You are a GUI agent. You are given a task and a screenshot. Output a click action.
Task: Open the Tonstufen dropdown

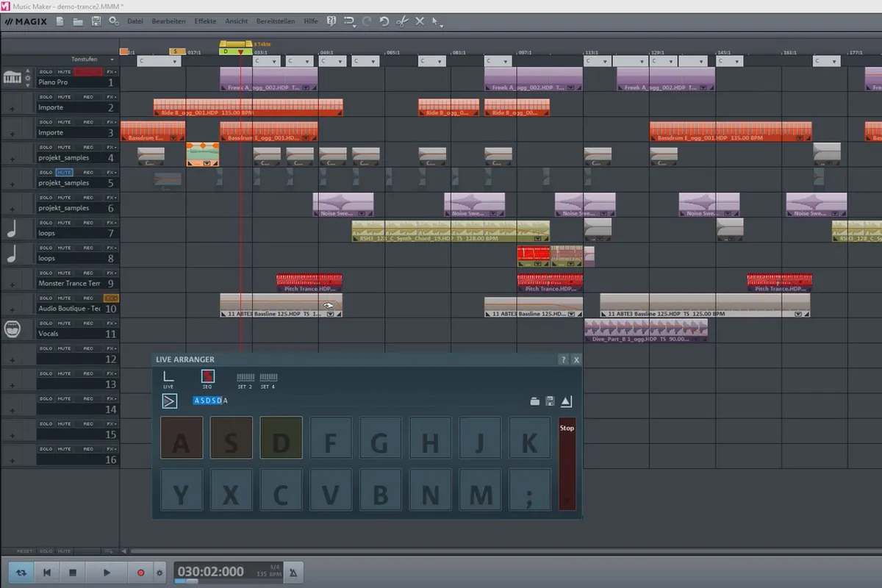[93, 59]
